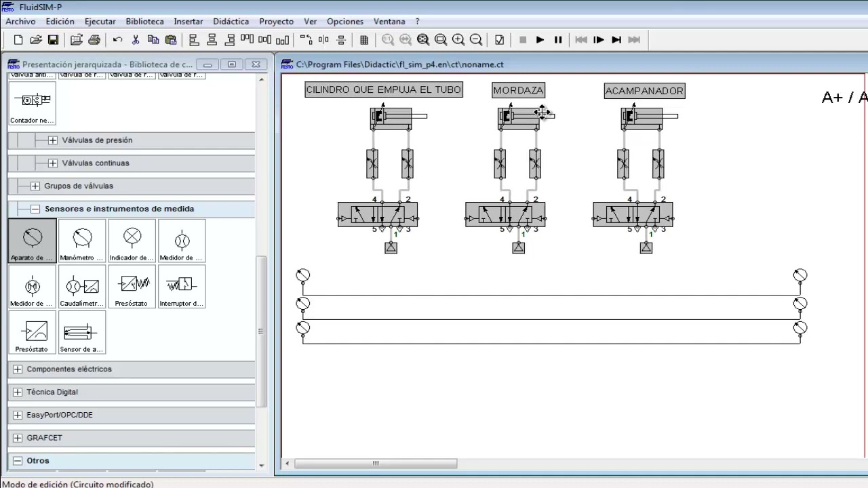Expand the GRAFCET section
This screenshot has height=488, width=868.
pyautogui.click(x=18, y=439)
